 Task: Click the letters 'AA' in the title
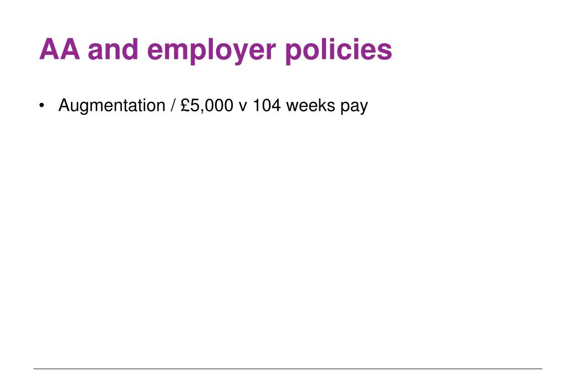(59, 49)
